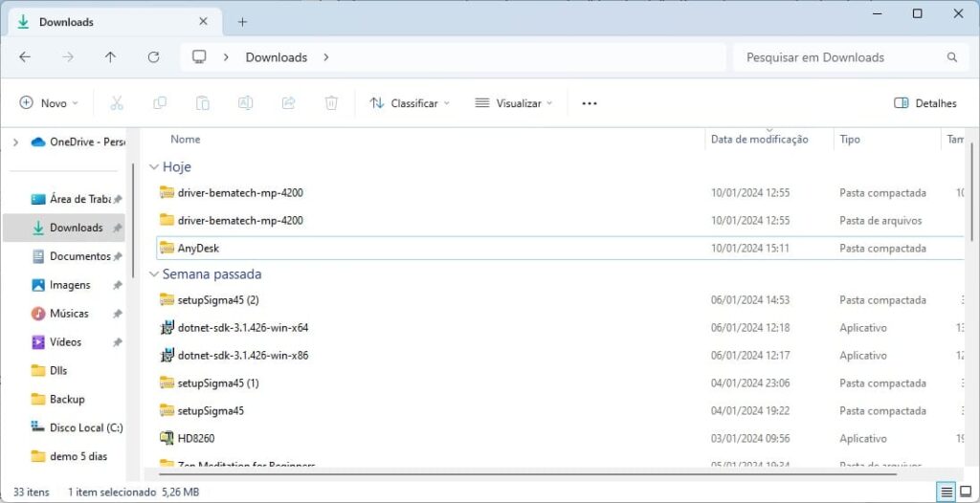Click the PC monitor icon in address bar
The image size is (980, 503).
pos(199,57)
